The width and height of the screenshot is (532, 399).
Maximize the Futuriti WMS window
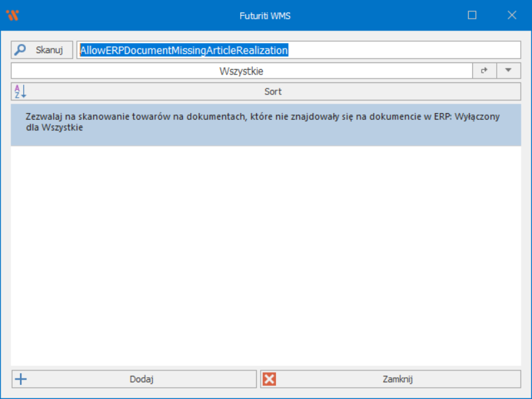pyautogui.click(x=472, y=15)
